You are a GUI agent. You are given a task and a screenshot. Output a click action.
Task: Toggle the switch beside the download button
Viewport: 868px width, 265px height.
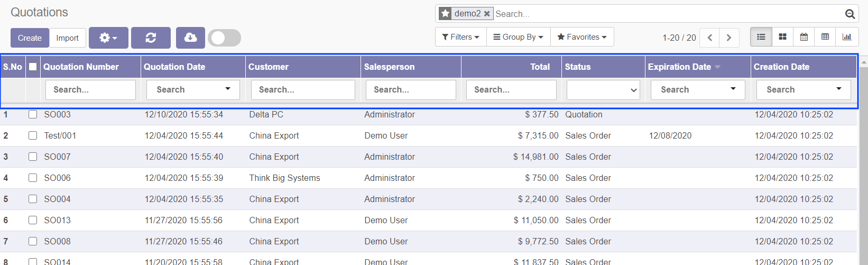point(224,38)
